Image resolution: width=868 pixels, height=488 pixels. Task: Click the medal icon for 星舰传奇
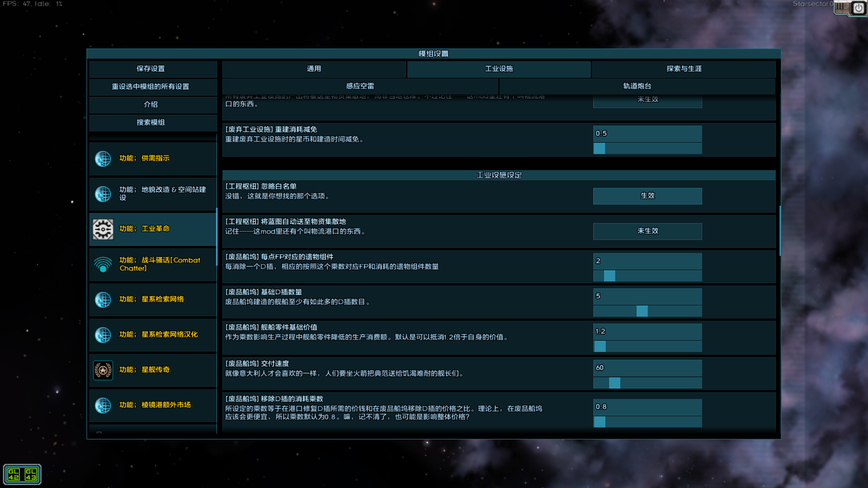coord(103,370)
